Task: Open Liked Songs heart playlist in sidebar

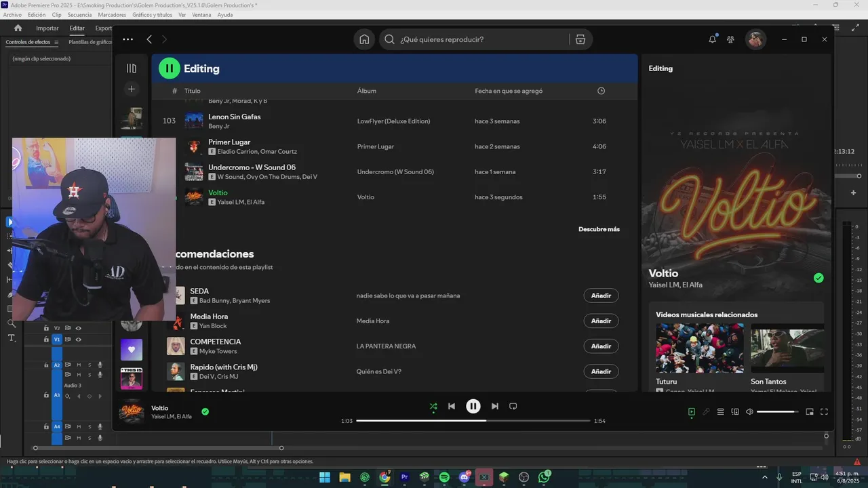Action: pyautogui.click(x=132, y=350)
